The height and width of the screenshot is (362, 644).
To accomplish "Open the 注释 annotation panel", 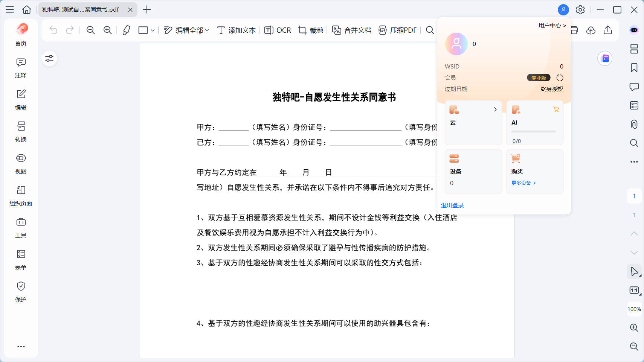I will pos(21,68).
